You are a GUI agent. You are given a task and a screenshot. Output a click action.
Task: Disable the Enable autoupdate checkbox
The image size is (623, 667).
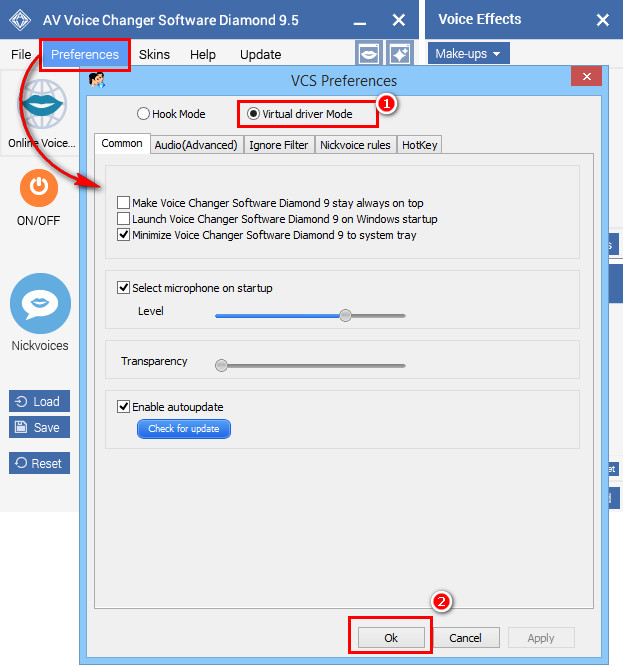pos(123,407)
